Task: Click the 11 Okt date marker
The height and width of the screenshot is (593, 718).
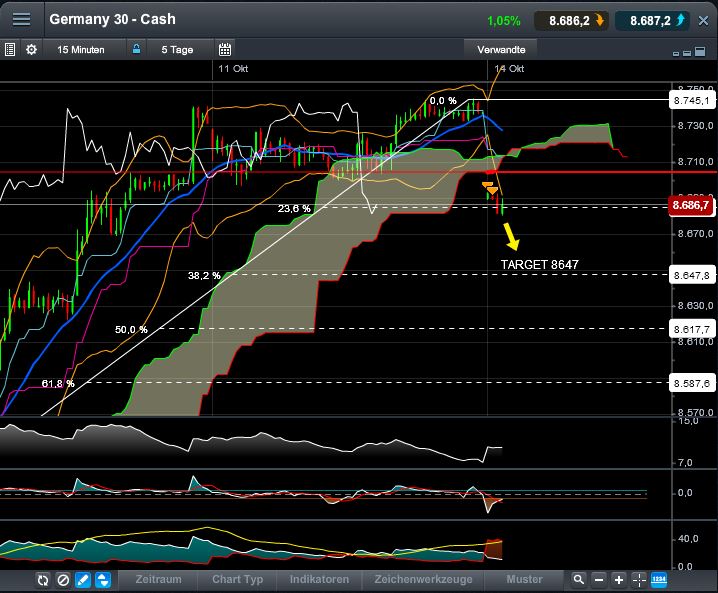Action: point(234,69)
